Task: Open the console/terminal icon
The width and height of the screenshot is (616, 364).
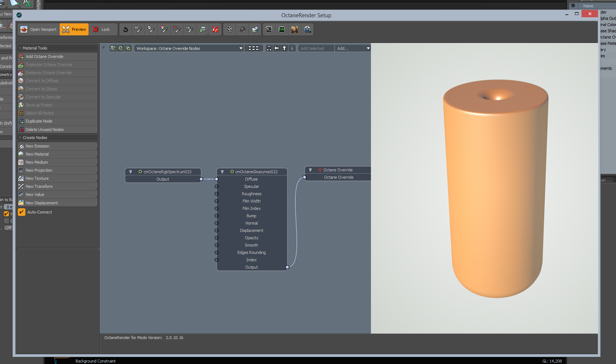Action: [x=269, y=29]
